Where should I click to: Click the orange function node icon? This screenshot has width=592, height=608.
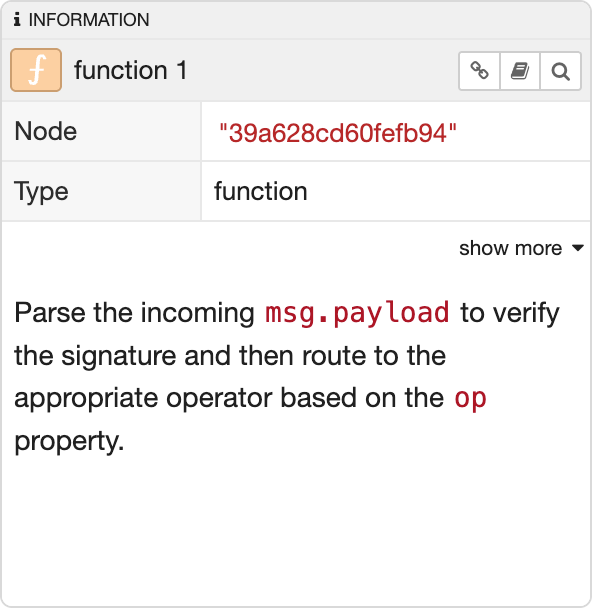pyautogui.click(x=36, y=70)
